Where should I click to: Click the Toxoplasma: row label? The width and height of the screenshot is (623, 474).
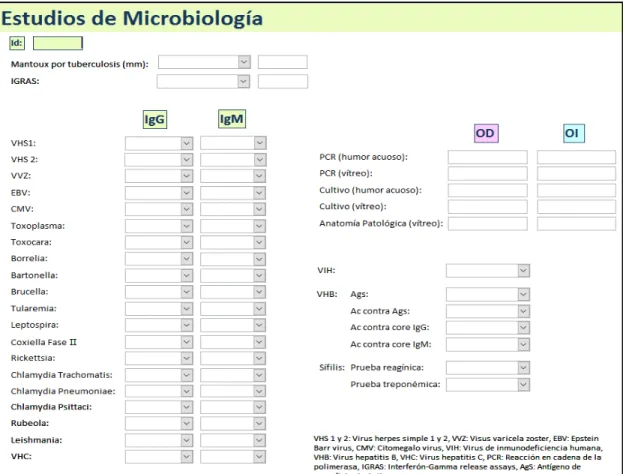click(38, 226)
